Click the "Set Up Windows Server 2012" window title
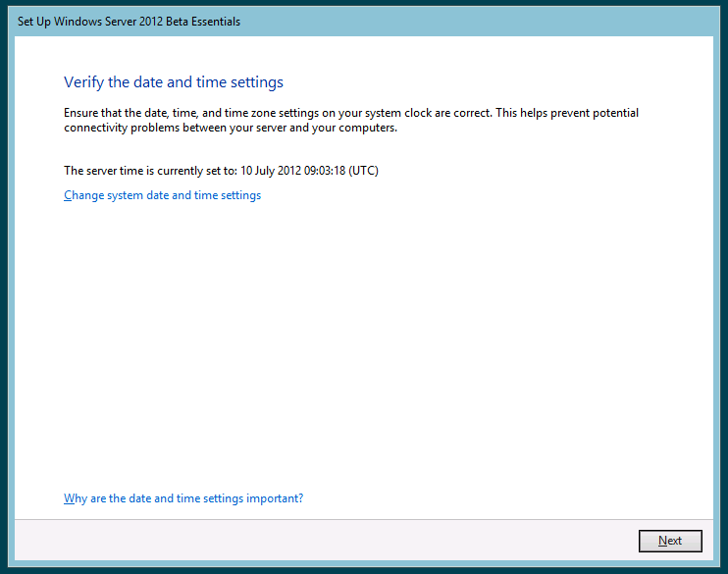This screenshot has height=574, width=728. (129, 21)
